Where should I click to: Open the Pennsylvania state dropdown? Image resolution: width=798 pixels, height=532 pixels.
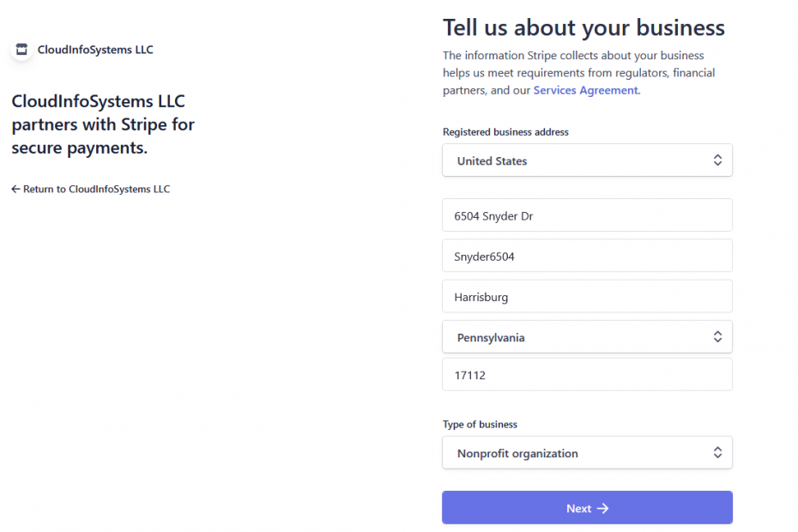[x=587, y=336]
